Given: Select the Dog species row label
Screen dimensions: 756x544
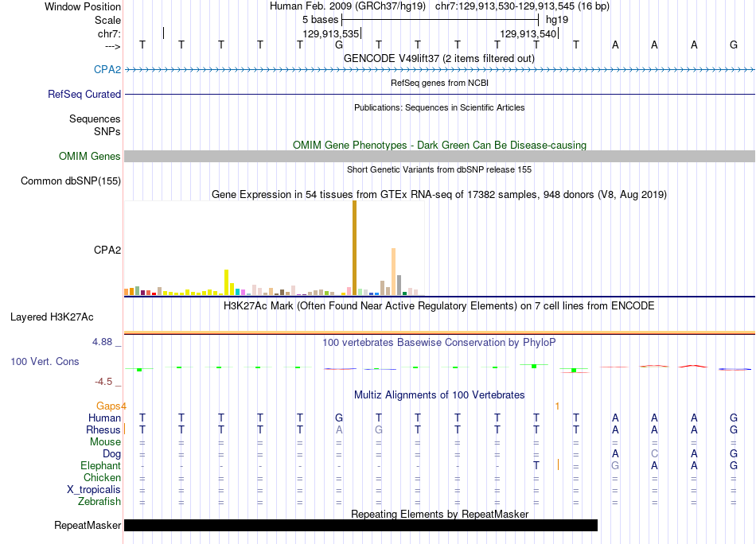Looking at the screenshot, I should tap(111, 453).
